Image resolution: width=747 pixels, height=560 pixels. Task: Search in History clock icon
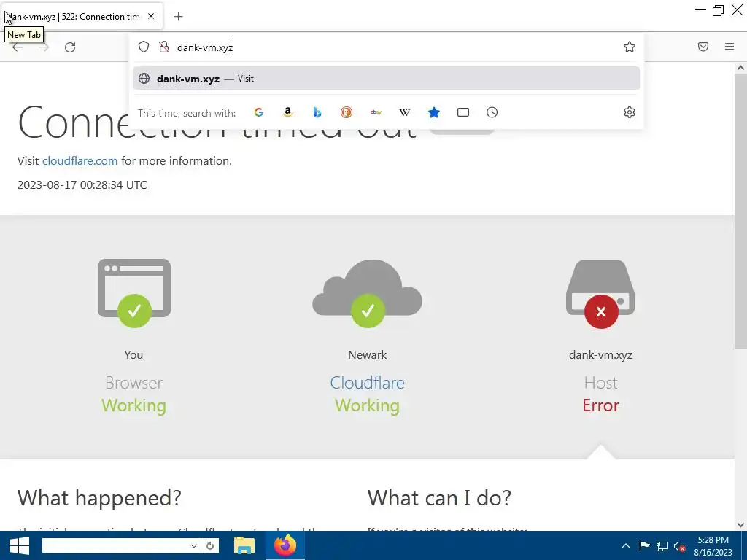492,112
